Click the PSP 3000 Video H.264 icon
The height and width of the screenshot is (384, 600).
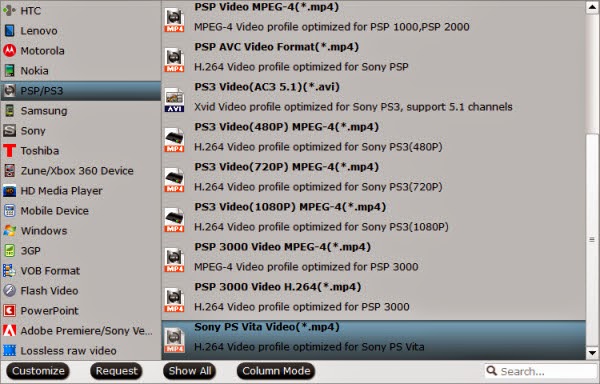click(x=174, y=300)
